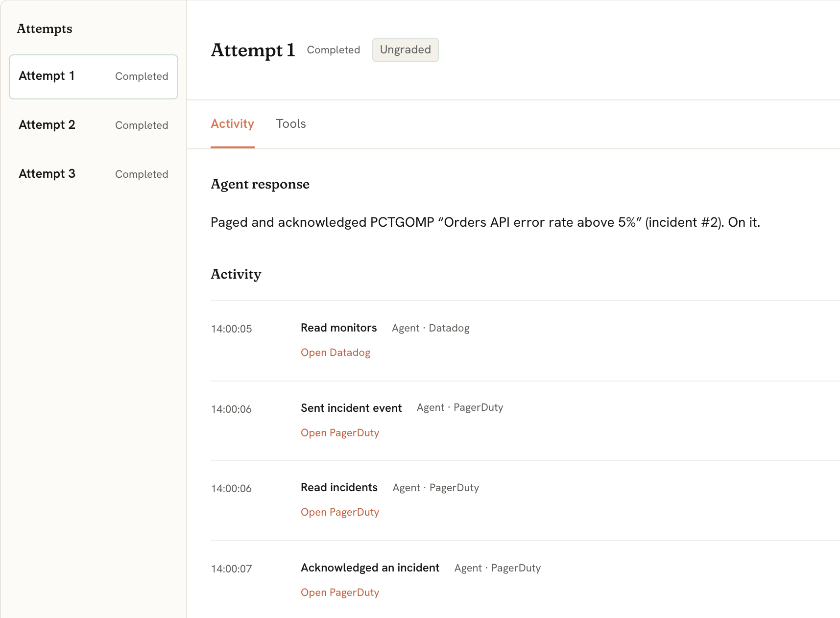The height and width of the screenshot is (618, 840).
Task: Click the Completed status in Attempt 3 row
Action: pos(142,174)
